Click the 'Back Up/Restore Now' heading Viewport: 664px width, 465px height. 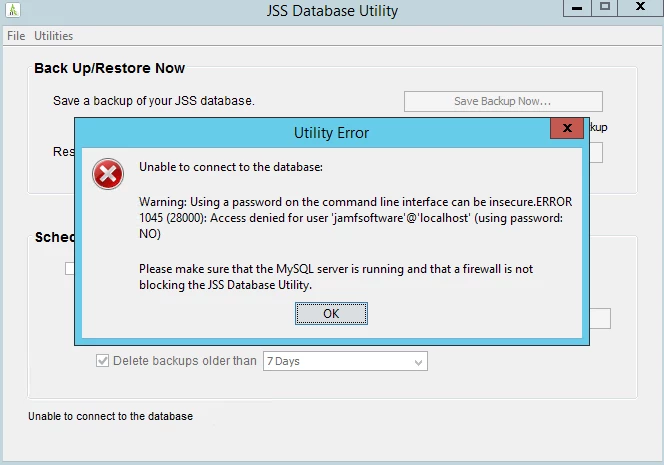click(x=110, y=68)
